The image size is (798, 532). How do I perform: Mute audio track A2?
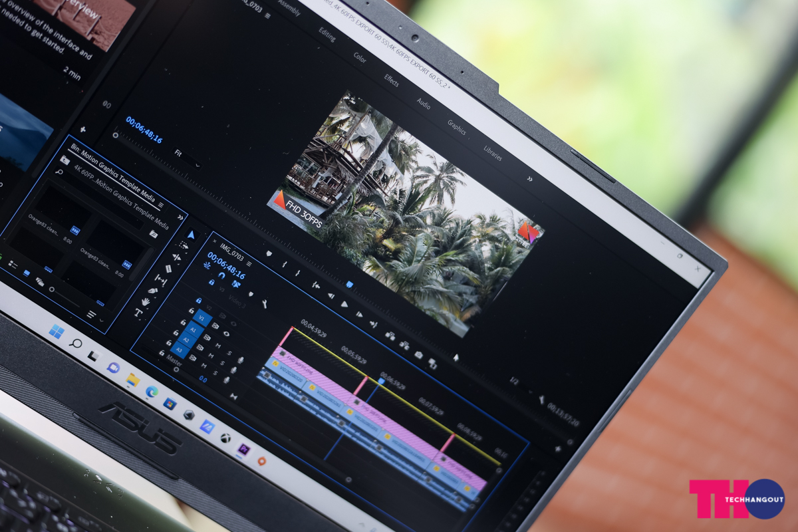point(209,355)
